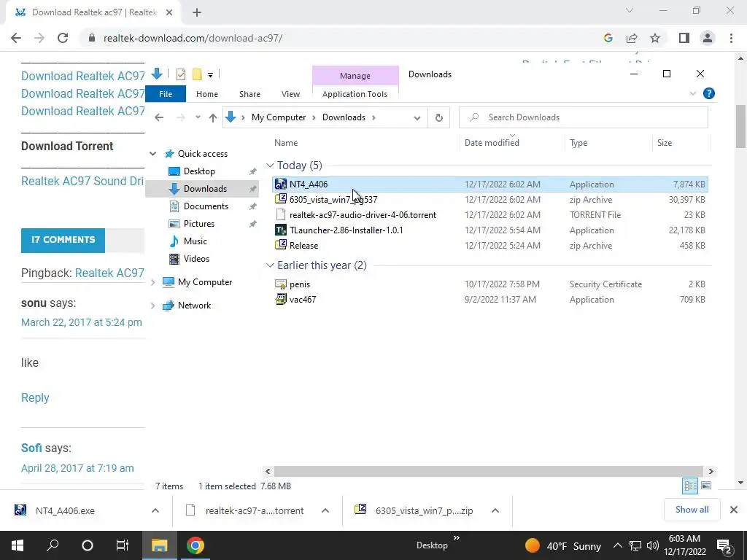
Task: Select the Release zip archive
Action: [x=489, y=246]
